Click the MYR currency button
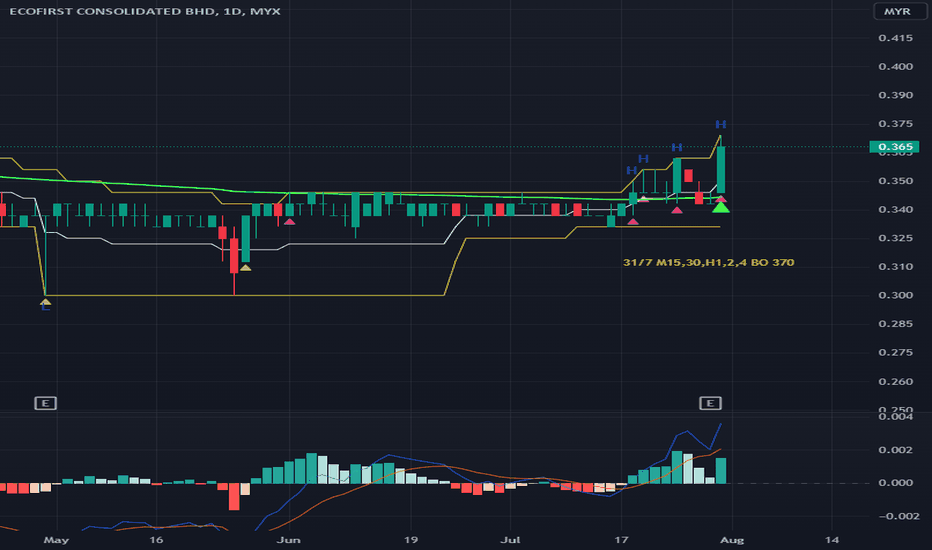 (900, 11)
